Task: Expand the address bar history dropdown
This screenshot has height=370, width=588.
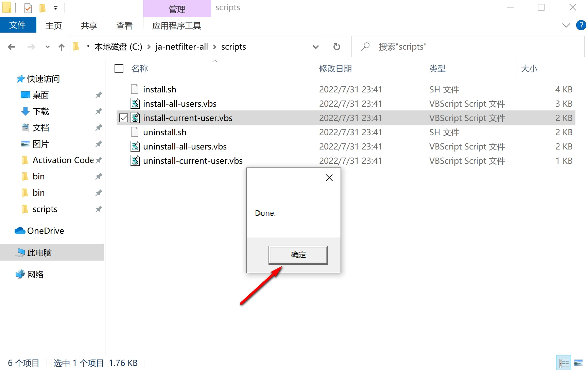Action: coord(316,47)
